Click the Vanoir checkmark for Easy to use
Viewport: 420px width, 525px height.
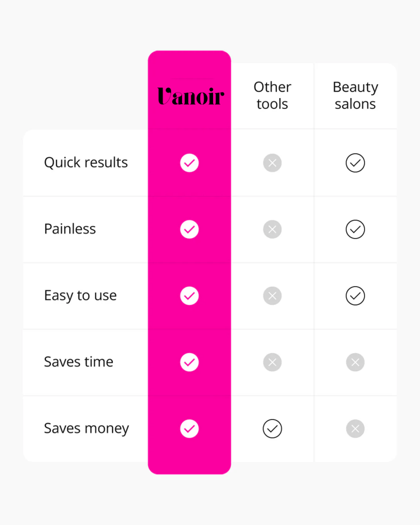(189, 296)
